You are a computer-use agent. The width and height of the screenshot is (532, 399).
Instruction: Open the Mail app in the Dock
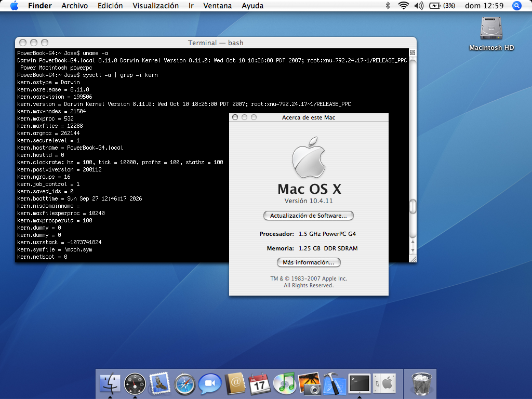pos(159,383)
